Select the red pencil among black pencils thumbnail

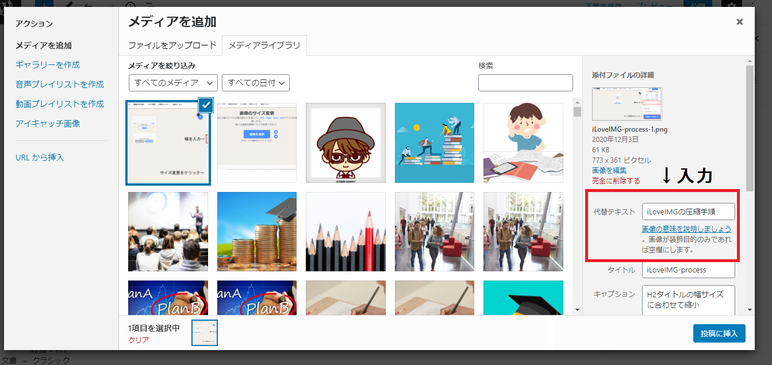(x=346, y=232)
